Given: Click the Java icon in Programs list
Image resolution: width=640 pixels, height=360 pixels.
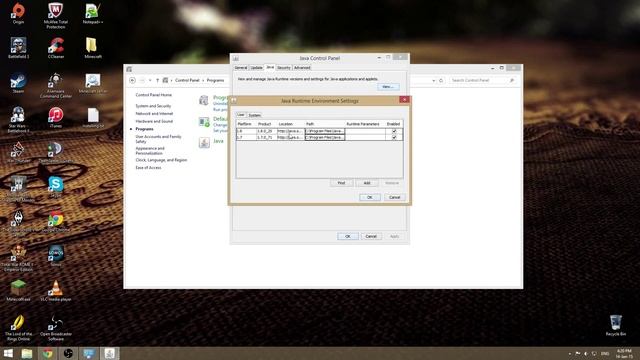Looking at the screenshot, I should click(204, 142).
